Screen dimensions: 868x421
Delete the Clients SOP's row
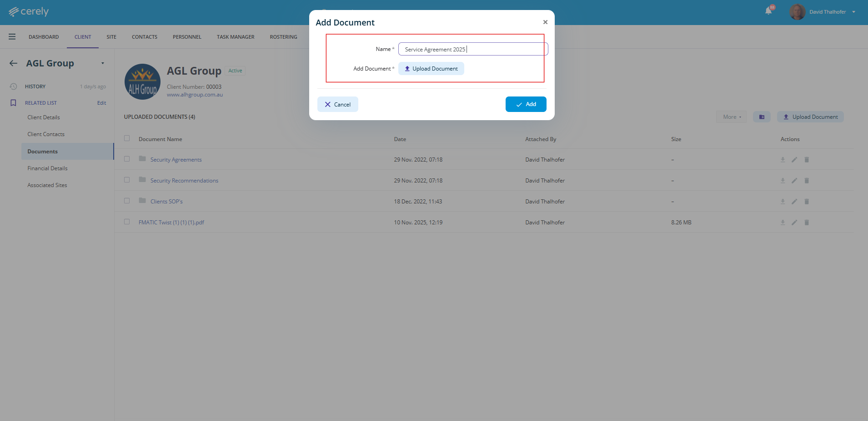point(807,202)
